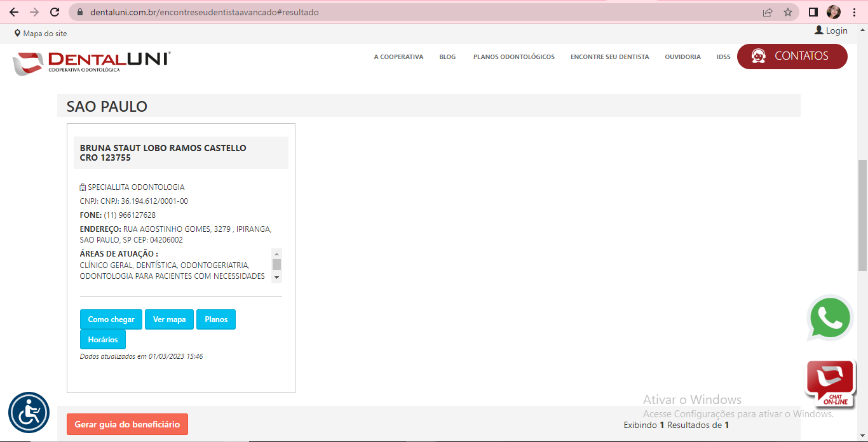868x442 pixels.
Task: Click the page vertical scrollbar thumb
Action: tap(862, 215)
